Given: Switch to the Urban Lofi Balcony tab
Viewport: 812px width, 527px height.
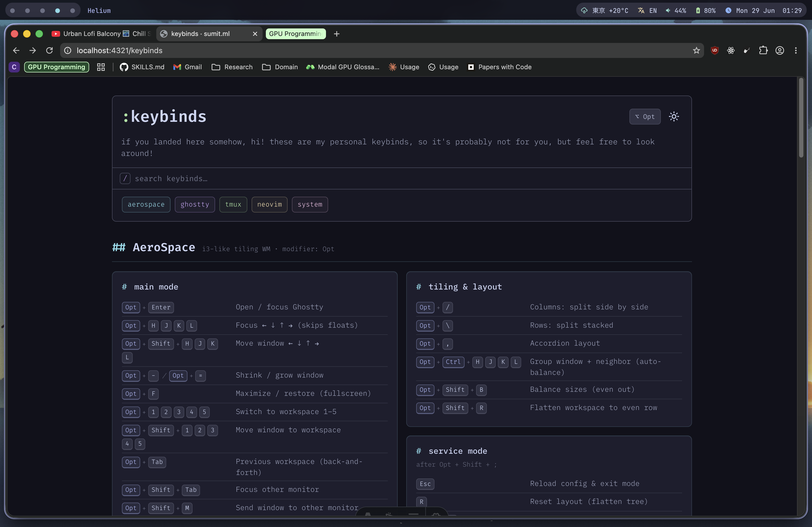Looking at the screenshot, I should tap(101, 34).
